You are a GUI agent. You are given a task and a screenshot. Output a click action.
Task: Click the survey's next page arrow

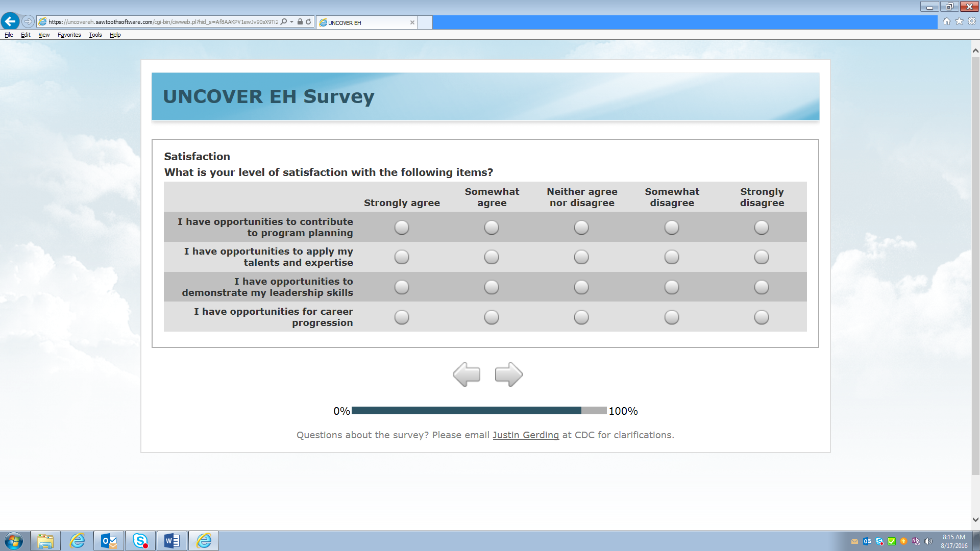[508, 374]
